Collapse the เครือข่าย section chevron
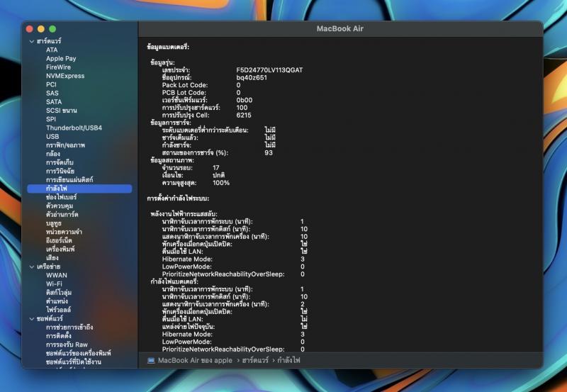The height and width of the screenshot is (392, 567). (32, 267)
